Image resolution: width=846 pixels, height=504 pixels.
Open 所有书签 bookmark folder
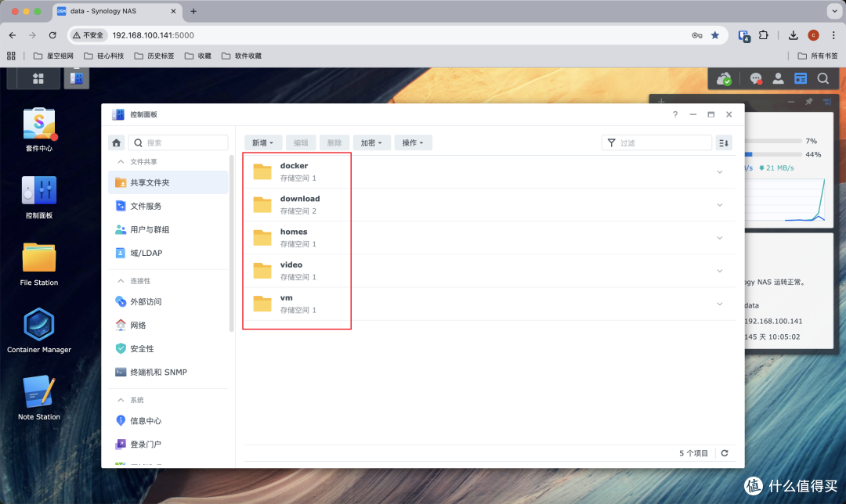[818, 56]
